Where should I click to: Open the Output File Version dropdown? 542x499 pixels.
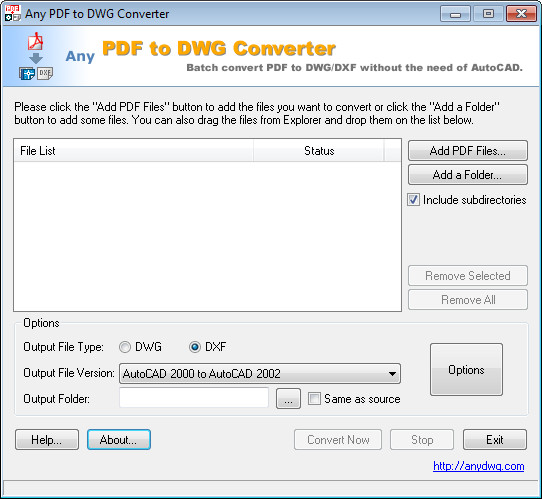(x=260, y=373)
